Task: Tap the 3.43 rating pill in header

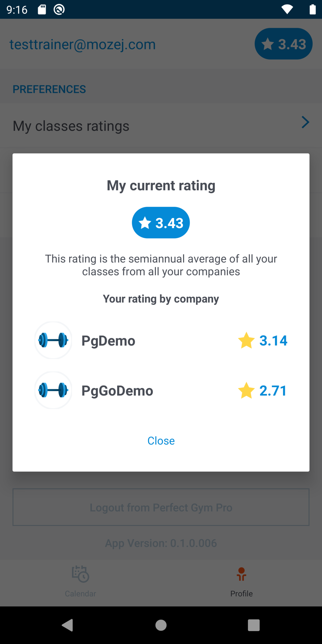Action: pyautogui.click(x=283, y=44)
